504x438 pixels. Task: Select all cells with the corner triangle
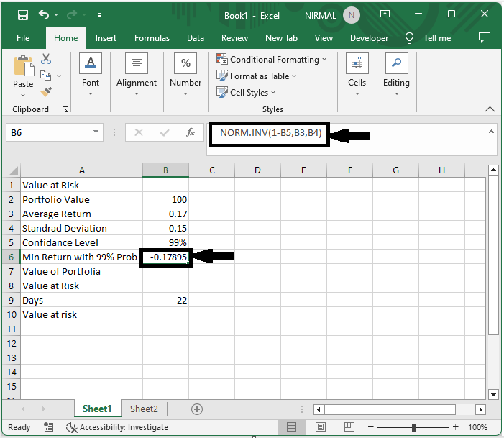pos(12,170)
